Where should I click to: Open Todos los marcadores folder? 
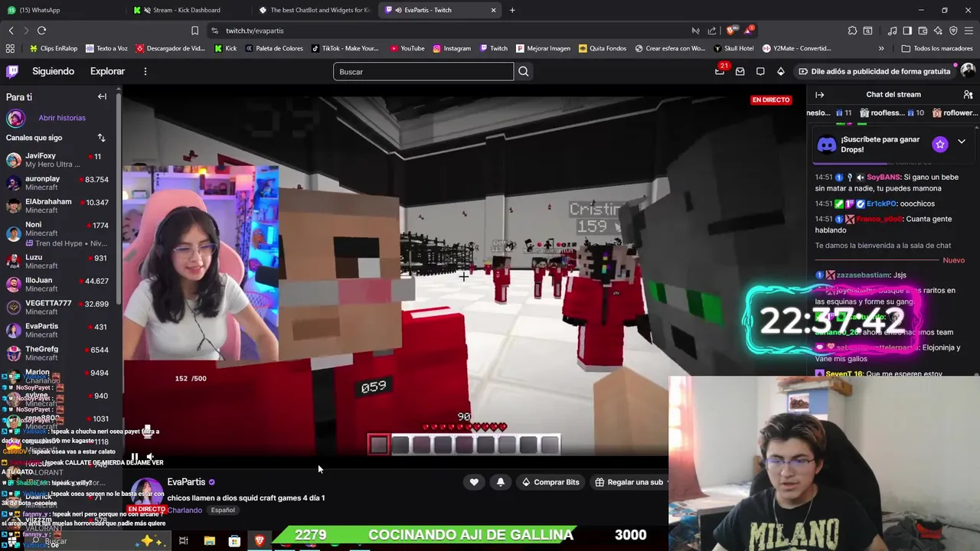(x=937, y=48)
